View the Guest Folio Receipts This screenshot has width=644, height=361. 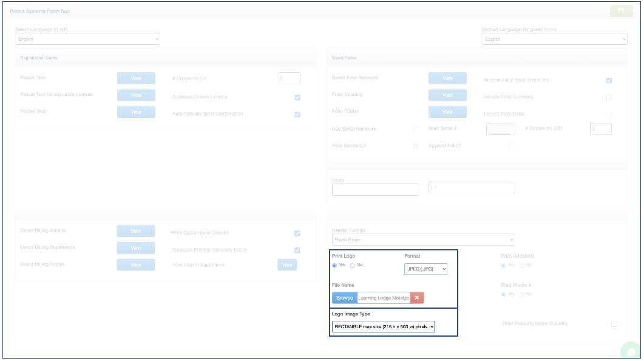(447, 78)
